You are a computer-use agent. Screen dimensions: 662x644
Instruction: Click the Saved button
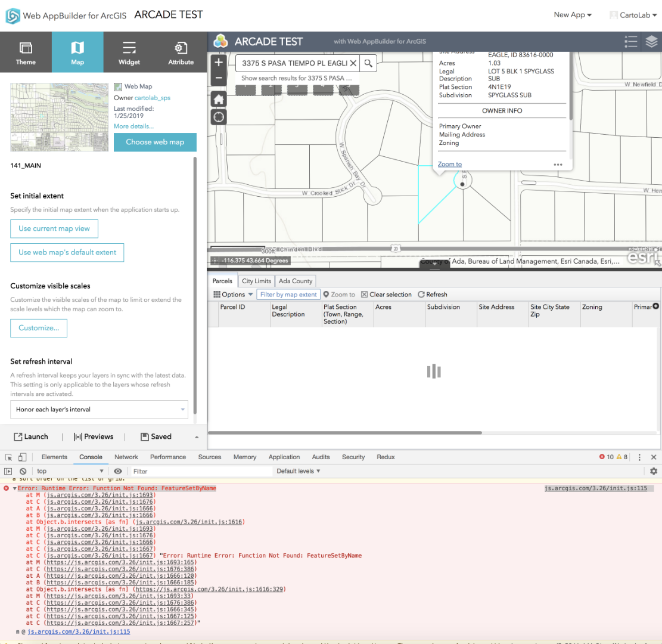[156, 436]
